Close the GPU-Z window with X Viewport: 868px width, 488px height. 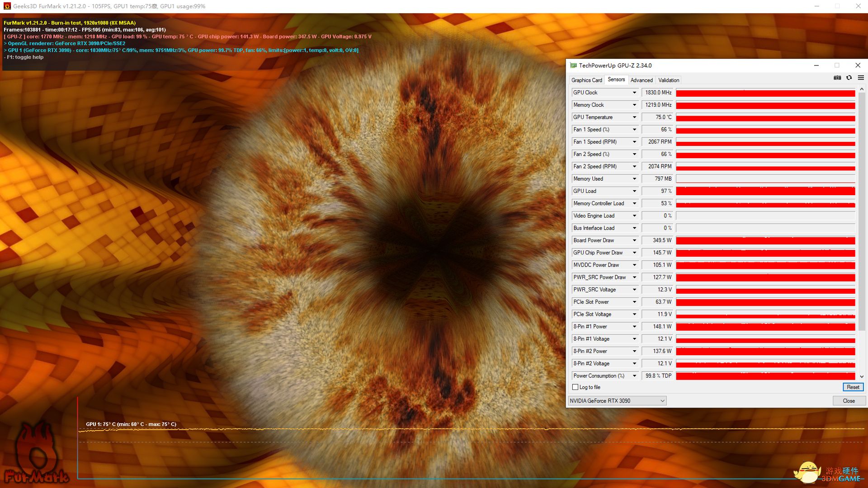858,66
